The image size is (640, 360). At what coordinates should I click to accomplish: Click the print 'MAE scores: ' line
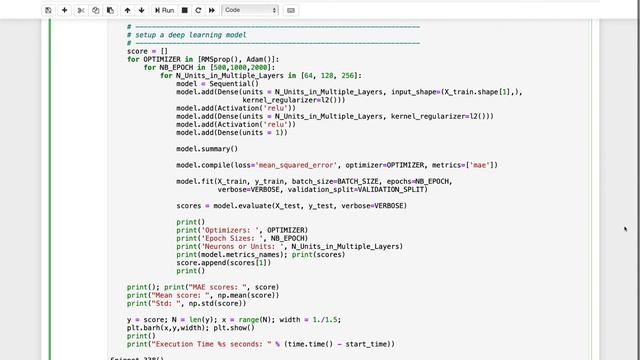click(x=203, y=287)
